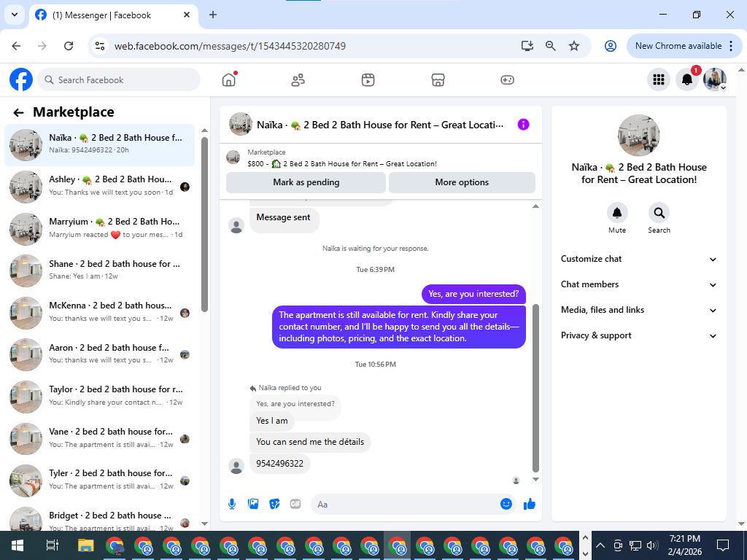
Task: Open the Chrome profile icon
Action: (611, 46)
